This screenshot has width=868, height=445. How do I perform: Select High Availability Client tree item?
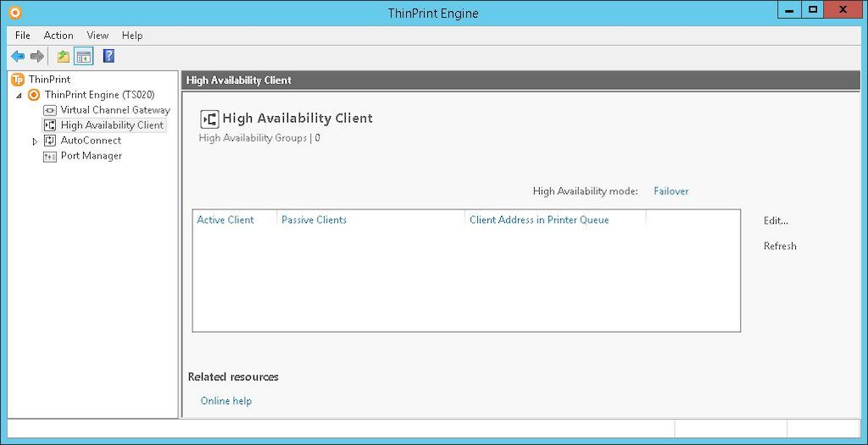(x=112, y=125)
